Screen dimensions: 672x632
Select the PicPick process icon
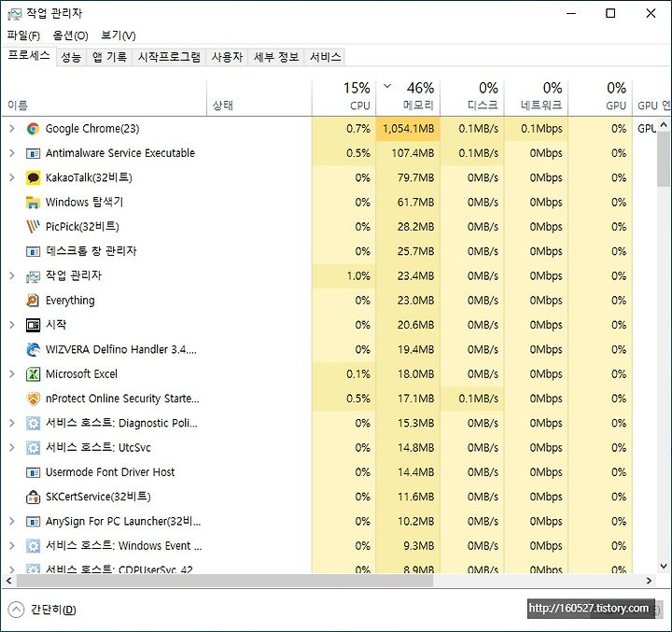[x=33, y=227]
